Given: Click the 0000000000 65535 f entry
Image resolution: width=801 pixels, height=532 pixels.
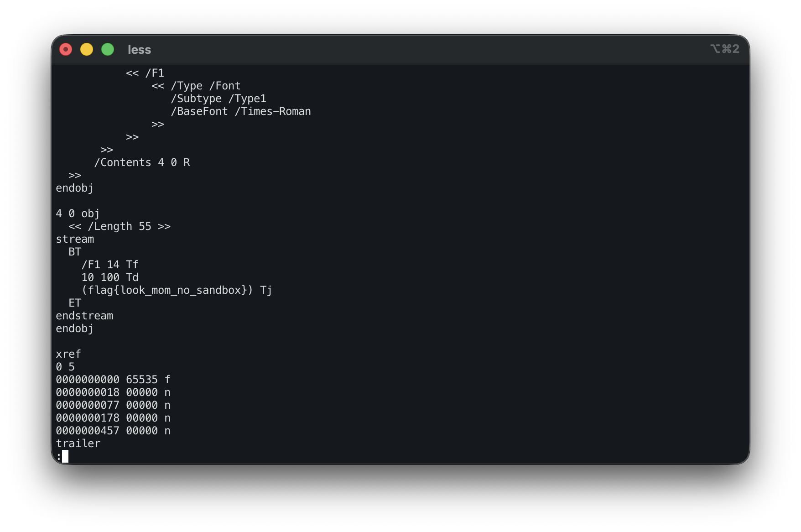Looking at the screenshot, I should (113, 380).
